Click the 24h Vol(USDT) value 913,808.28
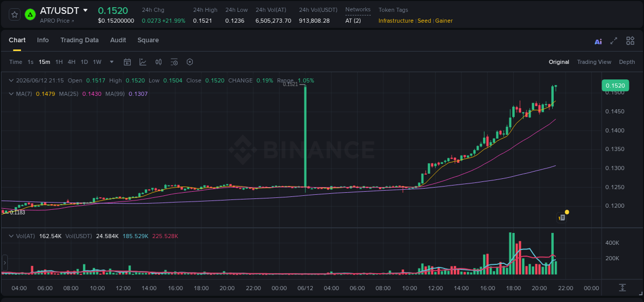The image size is (644, 302). pyautogui.click(x=314, y=21)
